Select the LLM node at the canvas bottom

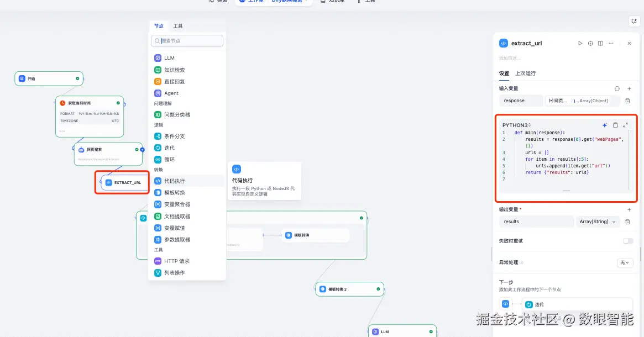coord(402,331)
